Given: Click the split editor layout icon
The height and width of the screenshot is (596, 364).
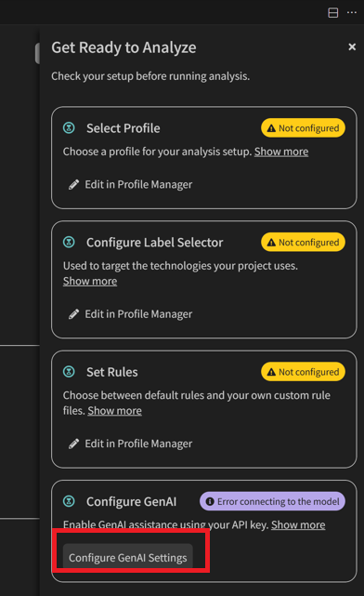Looking at the screenshot, I should [332, 13].
